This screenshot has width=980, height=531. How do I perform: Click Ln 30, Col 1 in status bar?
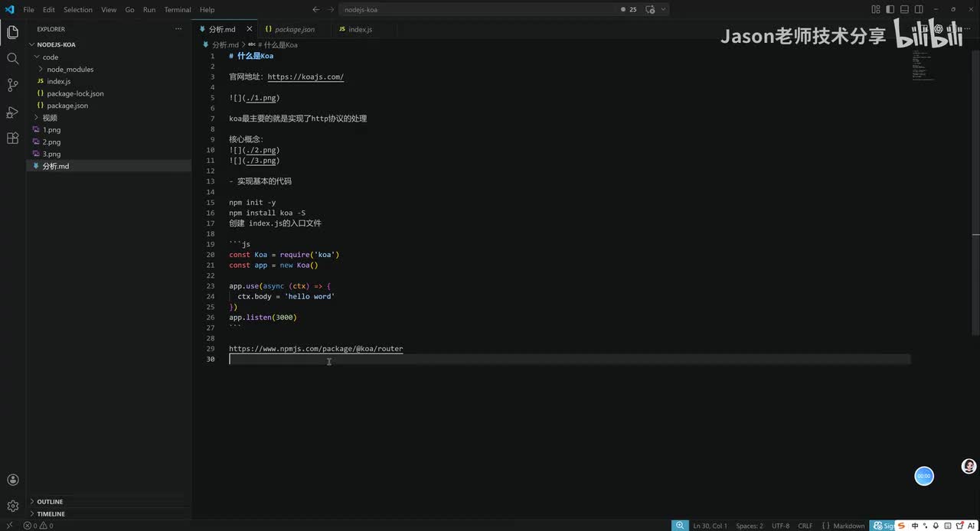coord(710,526)
